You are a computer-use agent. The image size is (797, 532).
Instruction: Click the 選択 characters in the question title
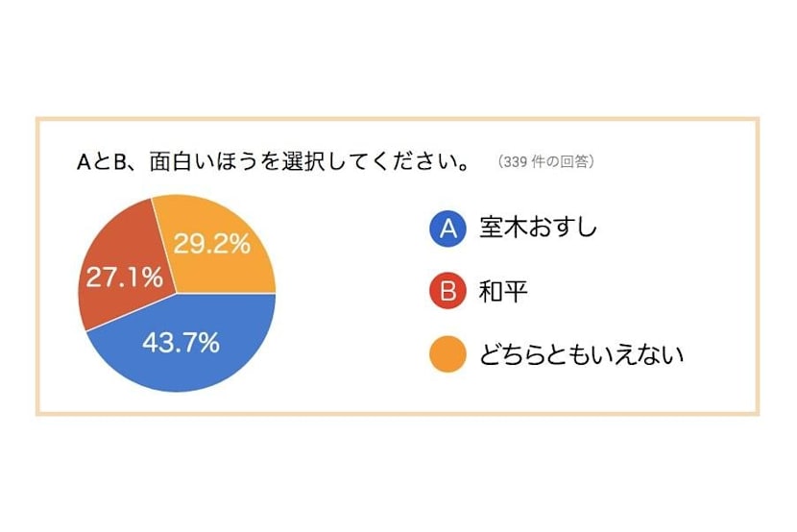pyautogui.click(x=306, y=161)
